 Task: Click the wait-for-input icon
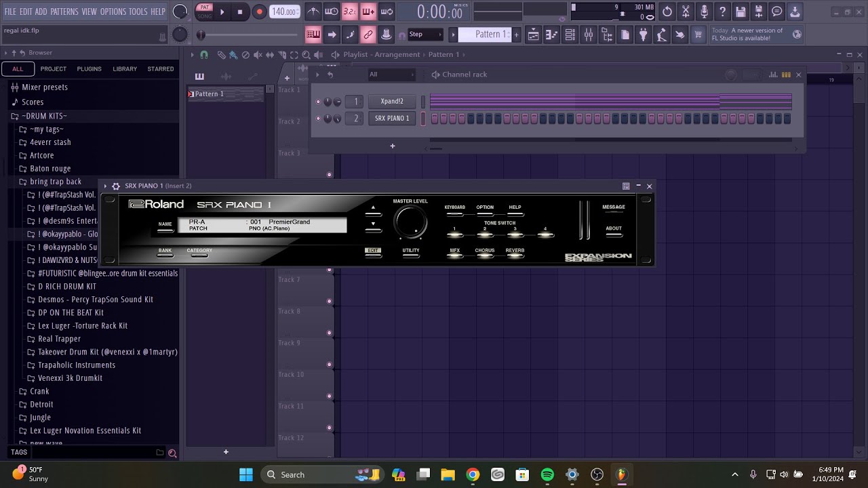pyautogui.click(x=332, y=12)
